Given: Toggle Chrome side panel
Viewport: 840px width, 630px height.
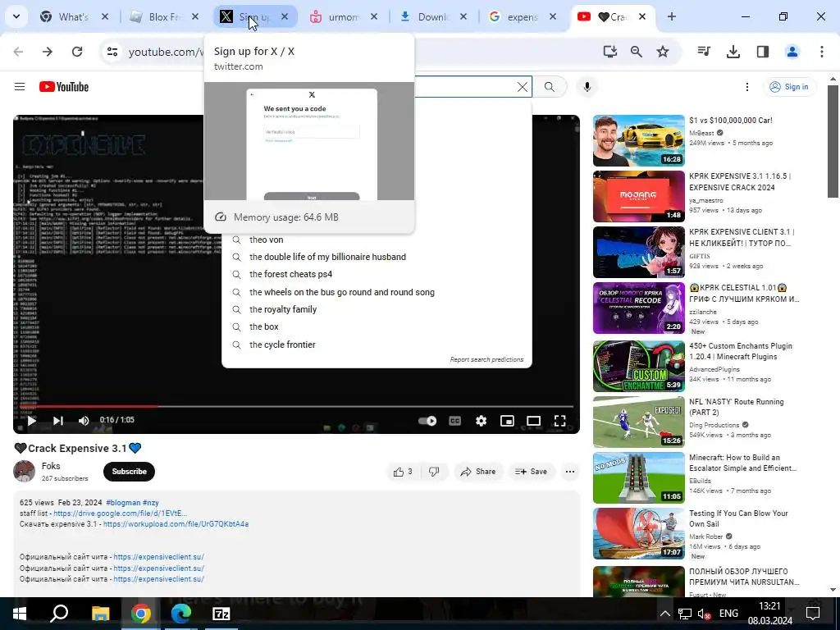Looking at the screenshot, I should click(763, 52).
